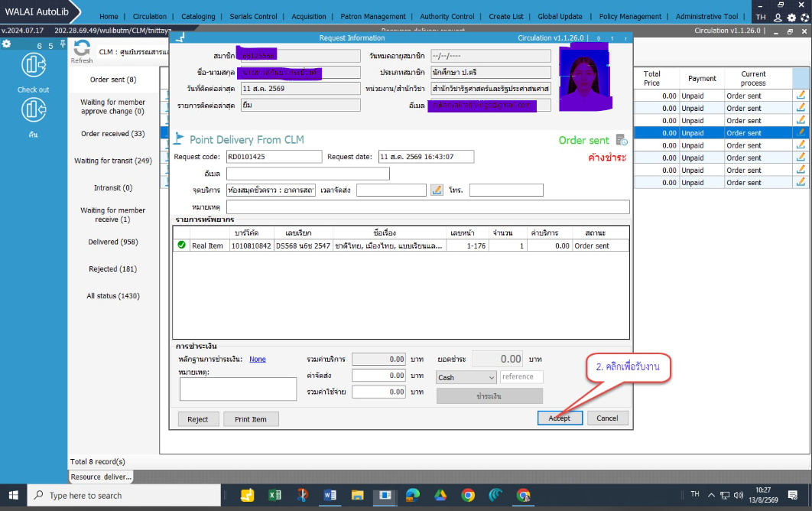Select the Intransit (0) status tab

113,187
